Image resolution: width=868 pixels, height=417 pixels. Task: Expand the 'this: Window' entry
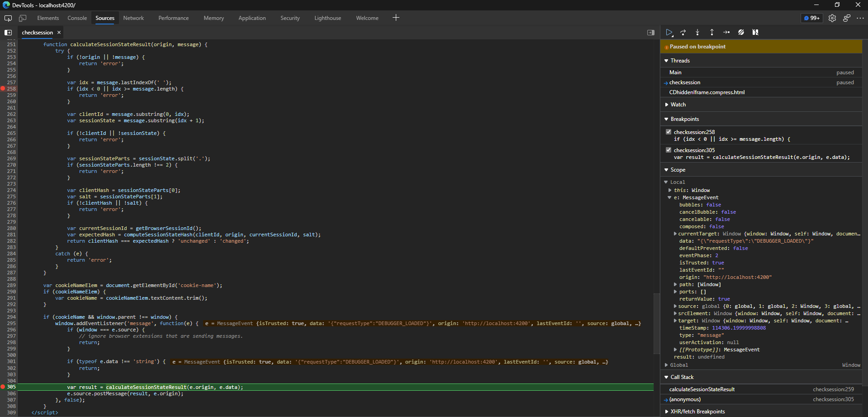point(670,190)
